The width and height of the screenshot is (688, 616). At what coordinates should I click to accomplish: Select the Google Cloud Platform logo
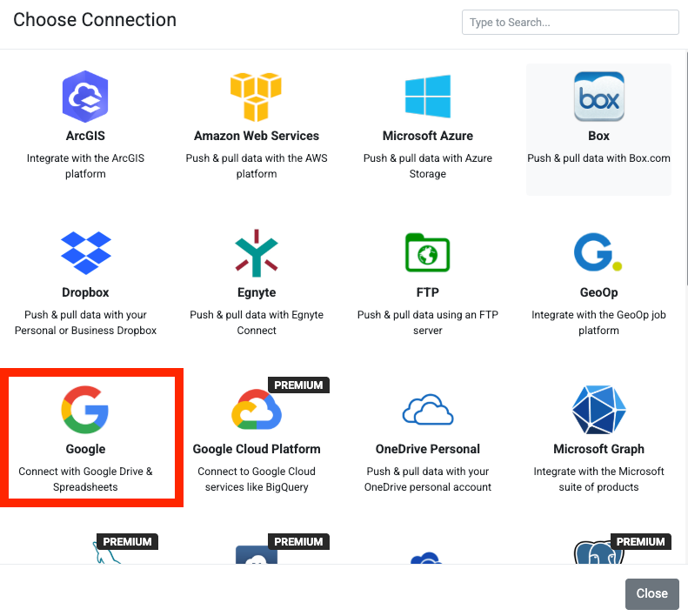(x=257, y=409)
